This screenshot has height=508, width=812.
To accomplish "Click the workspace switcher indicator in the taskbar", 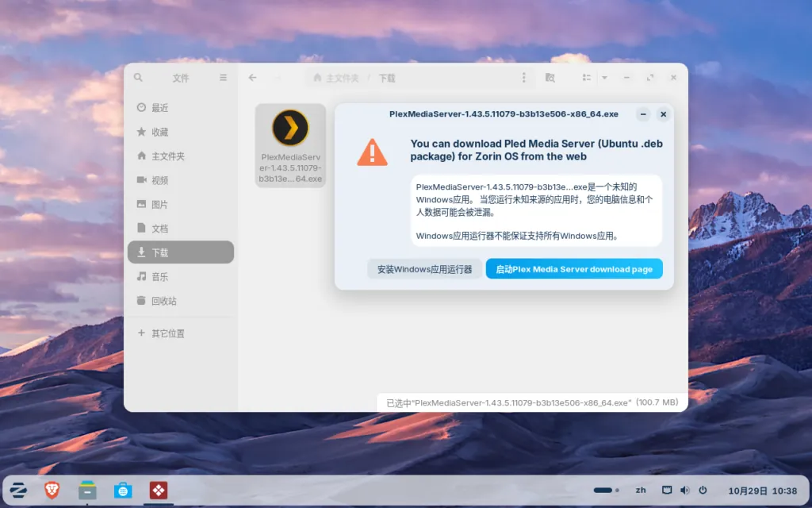I will [606, 490].
